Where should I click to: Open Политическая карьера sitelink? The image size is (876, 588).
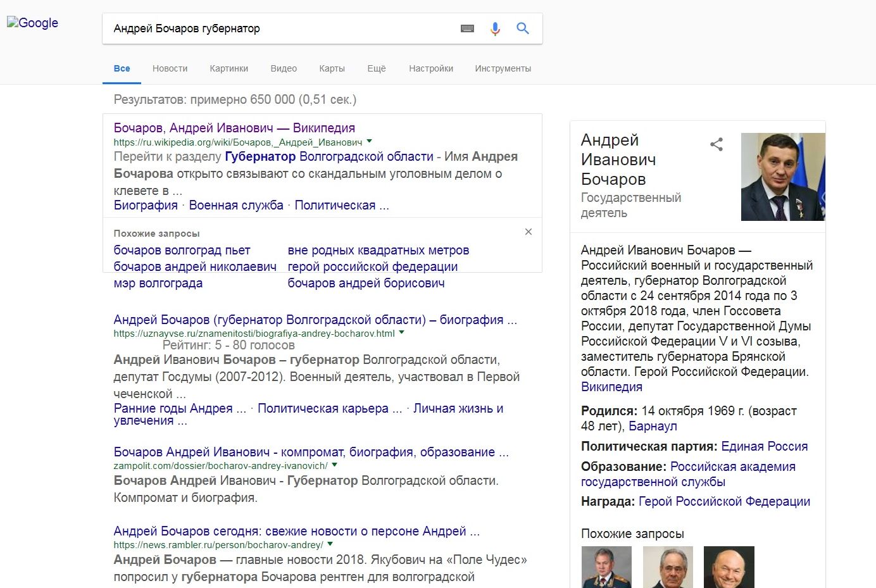[330, 408]
